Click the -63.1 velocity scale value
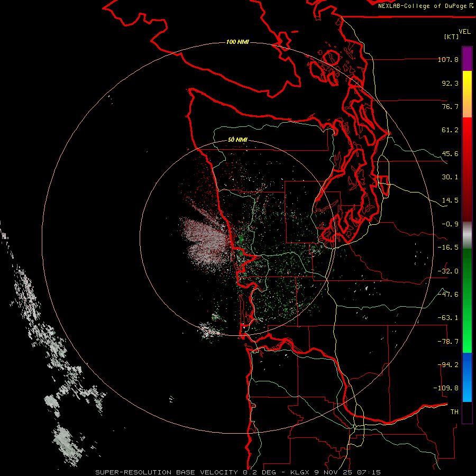 [x=448, y=318]
